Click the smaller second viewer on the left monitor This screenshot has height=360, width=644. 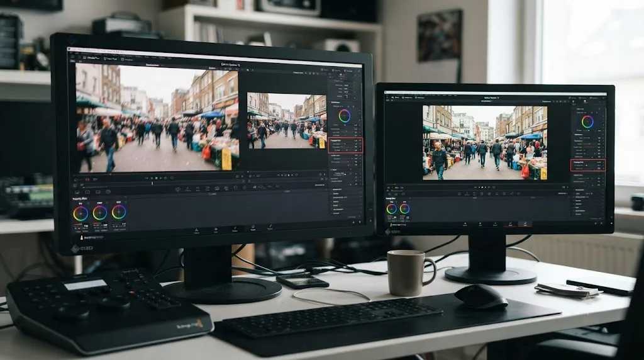click(287, 120)
